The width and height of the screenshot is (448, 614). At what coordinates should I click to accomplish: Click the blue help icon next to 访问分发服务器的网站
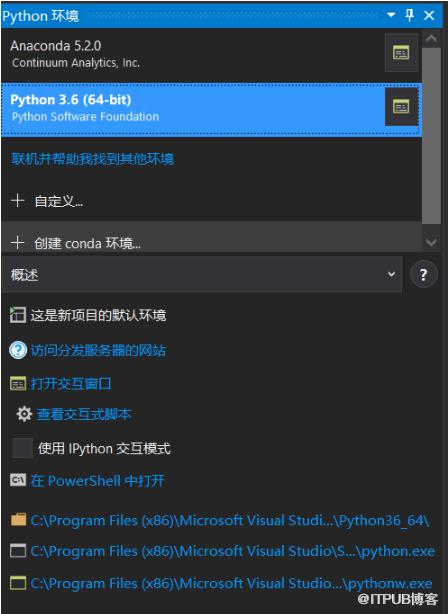pos(18,350)
